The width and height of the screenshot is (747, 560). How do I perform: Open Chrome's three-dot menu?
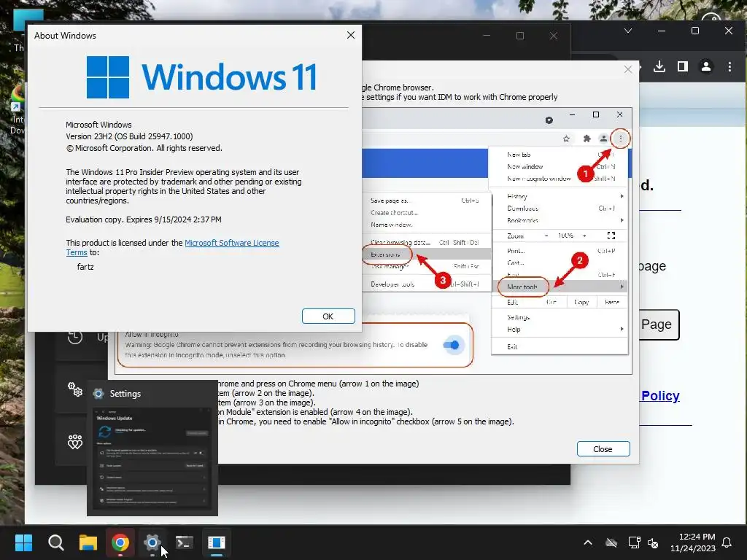click(729, 66)
